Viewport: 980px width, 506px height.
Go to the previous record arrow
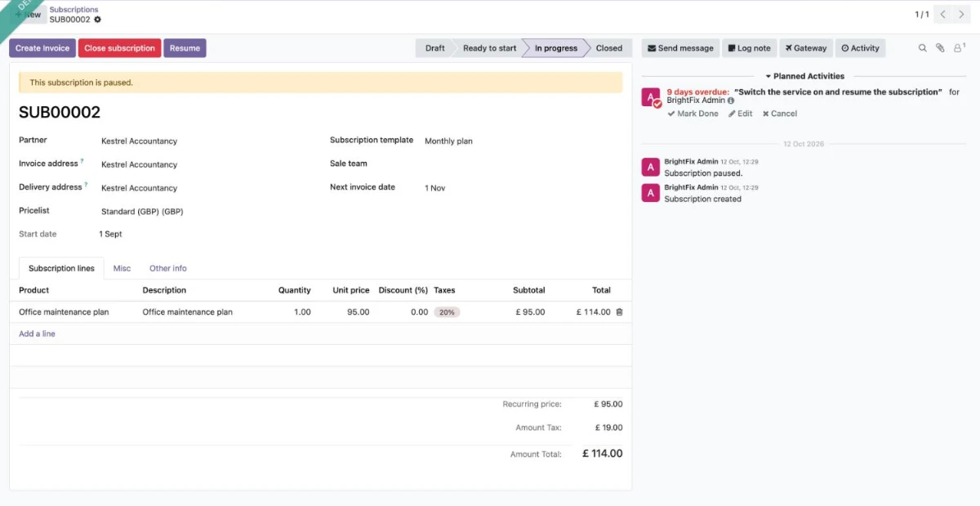[x=943, y=14]
